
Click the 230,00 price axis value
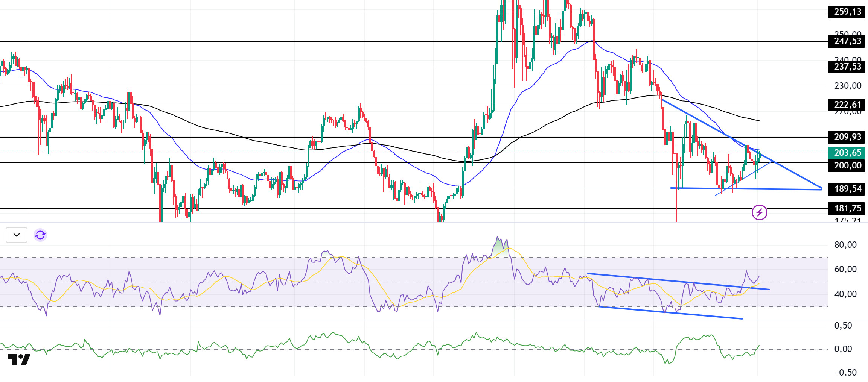[848, 86]
